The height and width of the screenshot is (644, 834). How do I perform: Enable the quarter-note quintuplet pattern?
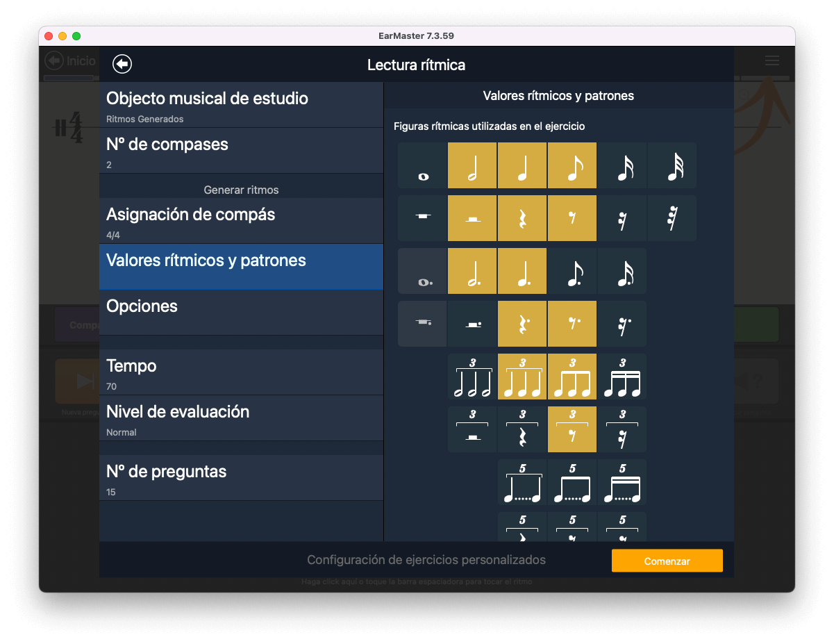pos(522,482)
